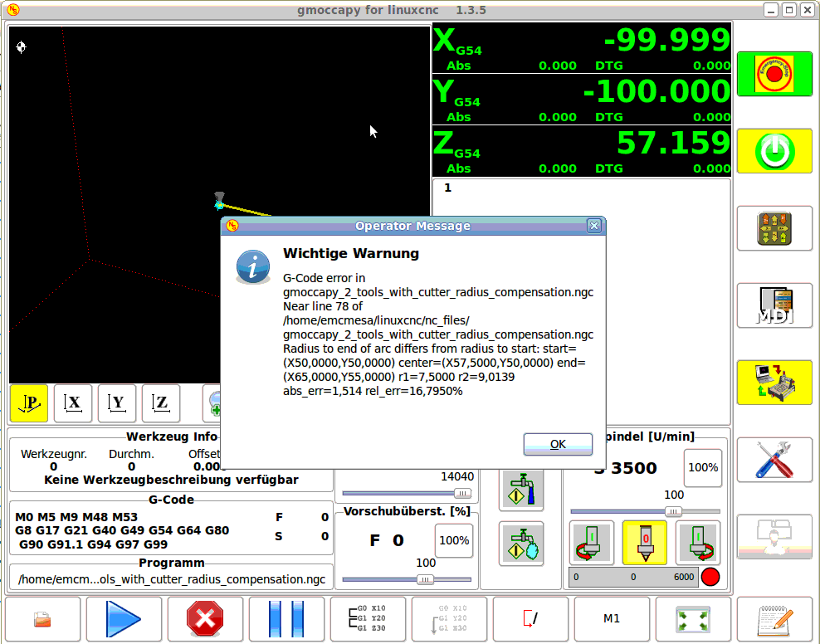
Task: Click the run from line icon
Action: (449, 619)
